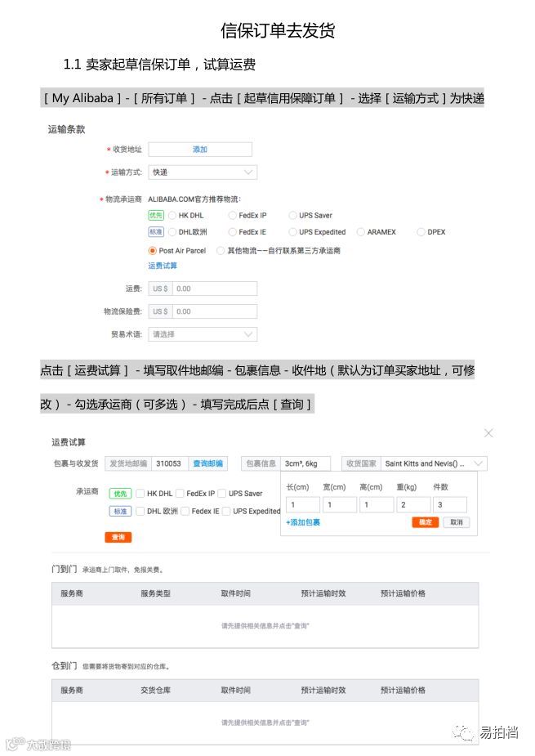Click 交货仓库 column header in 仓到门 table

[156, 691]
